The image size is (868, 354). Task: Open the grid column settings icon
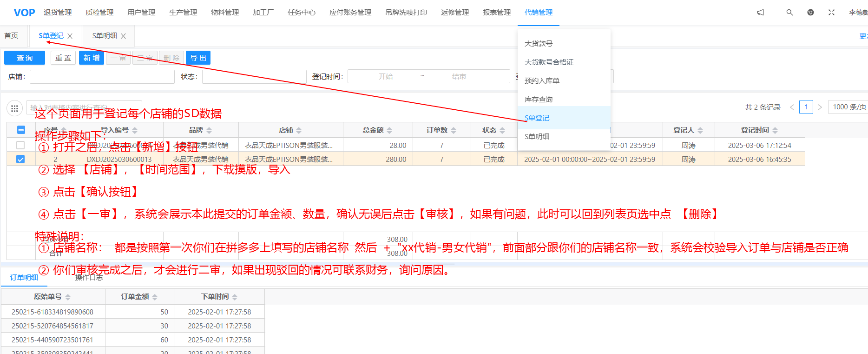pyautogui.click(x=14, y=108)
